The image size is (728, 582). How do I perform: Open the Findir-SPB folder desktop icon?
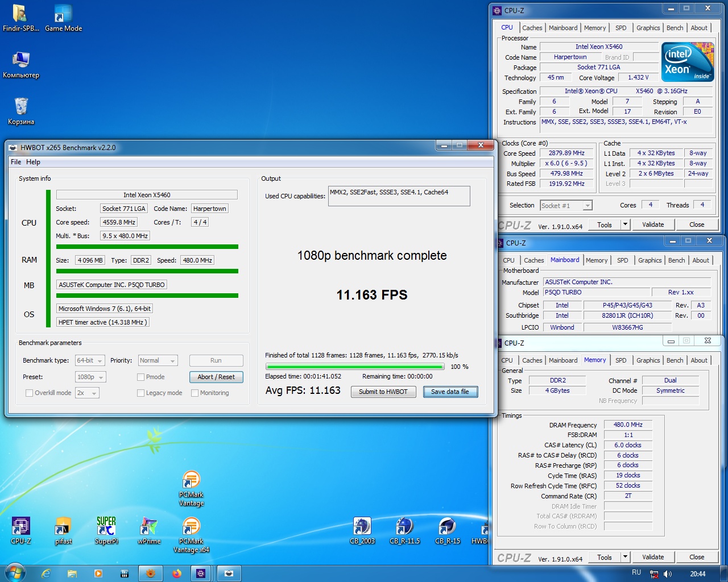[20, 18]
